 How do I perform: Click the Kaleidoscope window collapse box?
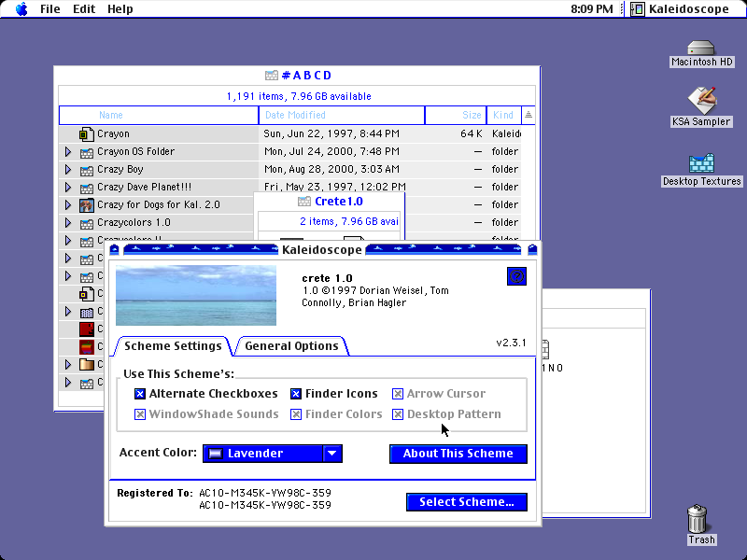532,249
